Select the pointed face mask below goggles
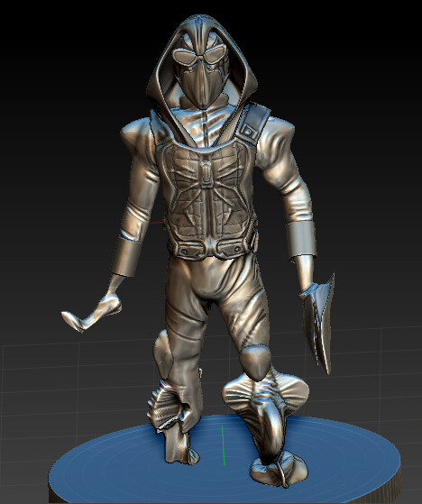 click(201, 85)
